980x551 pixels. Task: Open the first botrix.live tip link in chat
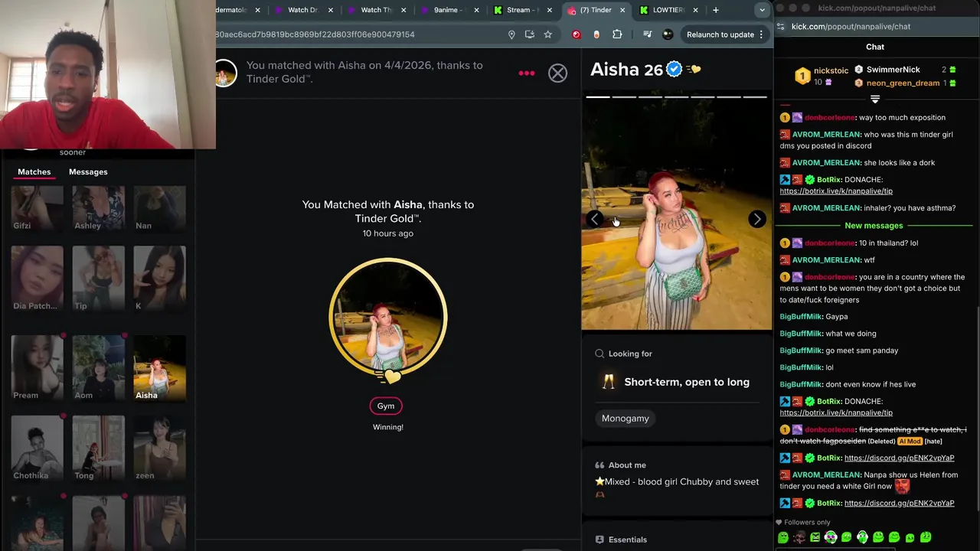(x=836, y=191)
